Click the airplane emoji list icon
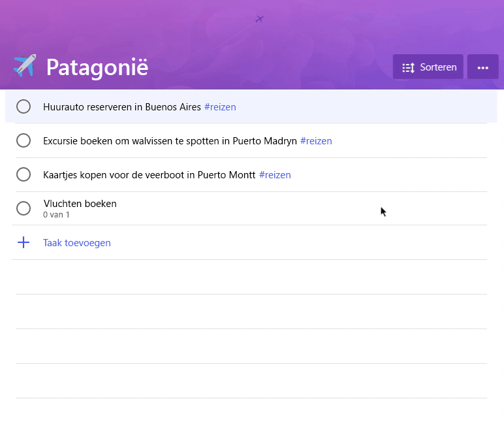This screenshot has width=504, height=431. (25, 66)
